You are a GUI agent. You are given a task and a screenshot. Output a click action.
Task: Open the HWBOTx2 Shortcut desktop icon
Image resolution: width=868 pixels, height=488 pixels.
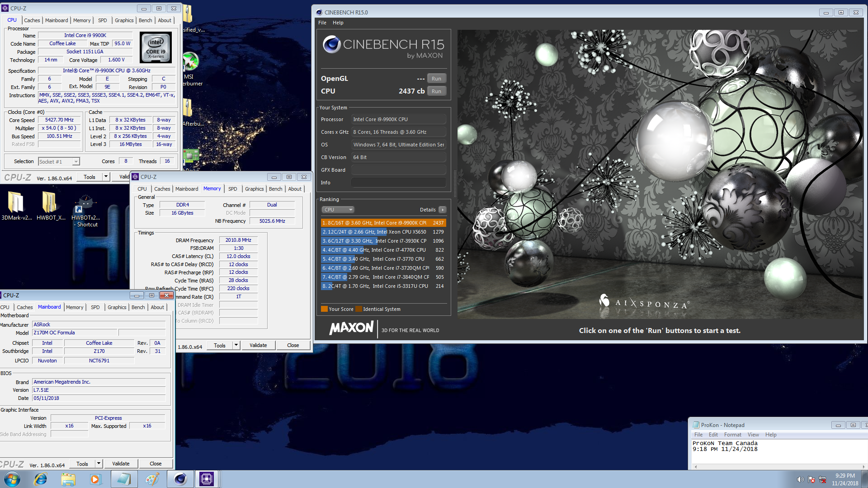pyautogui.click(x=86, y=211)
